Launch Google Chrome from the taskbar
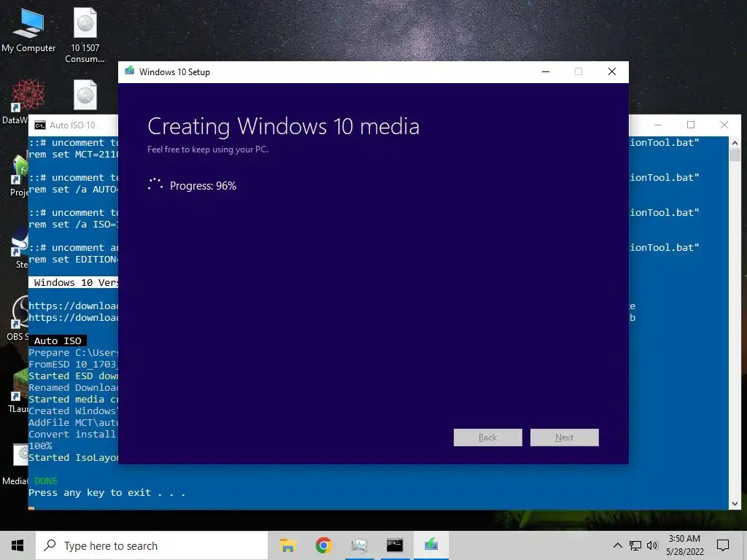The height and width of the screenshot is (560, 747). (x=323, y=545)
